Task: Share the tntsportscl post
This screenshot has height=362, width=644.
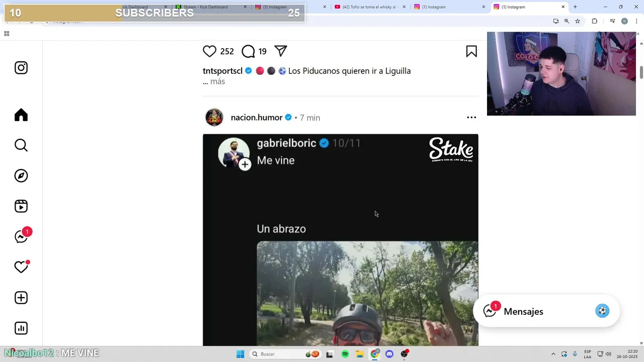Action: point(281,51)
